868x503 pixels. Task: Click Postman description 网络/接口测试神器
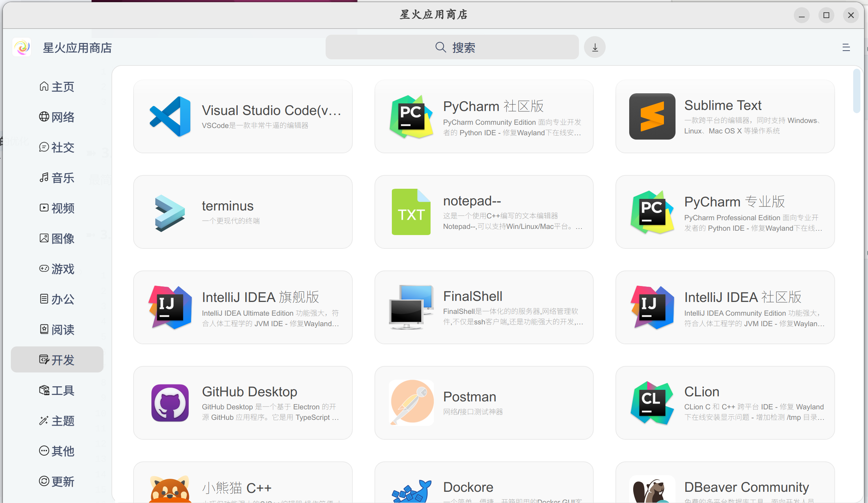pyautogui.click(x=473, y=412)
